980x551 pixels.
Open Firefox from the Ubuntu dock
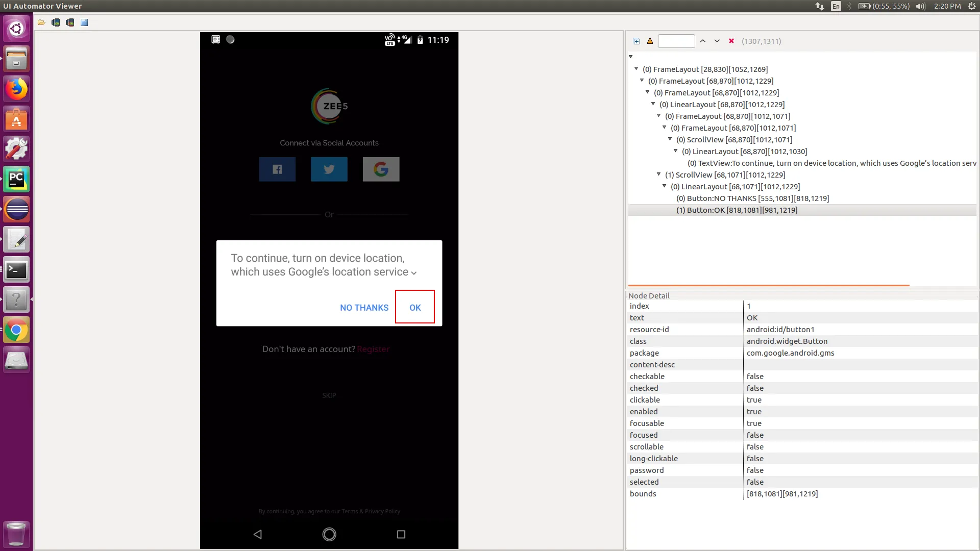[x=16, y=89]
